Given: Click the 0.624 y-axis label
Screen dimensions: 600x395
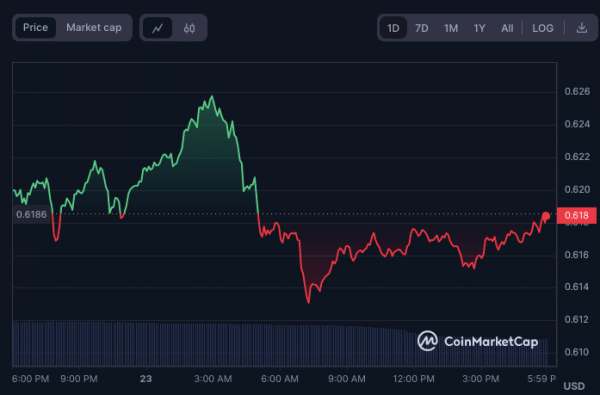Looking at the screenshot, I should [577, 124].
